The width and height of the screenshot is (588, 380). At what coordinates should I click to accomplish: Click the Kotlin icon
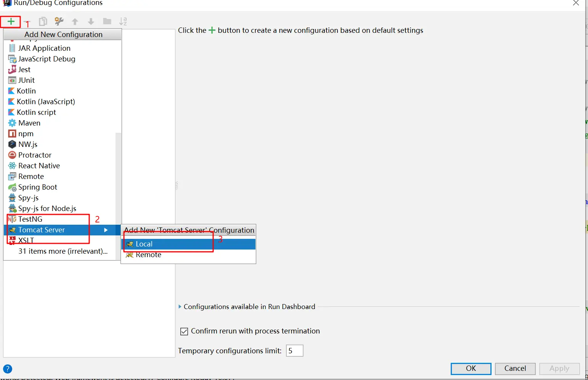pyautogui.click(x=11, y=91)
